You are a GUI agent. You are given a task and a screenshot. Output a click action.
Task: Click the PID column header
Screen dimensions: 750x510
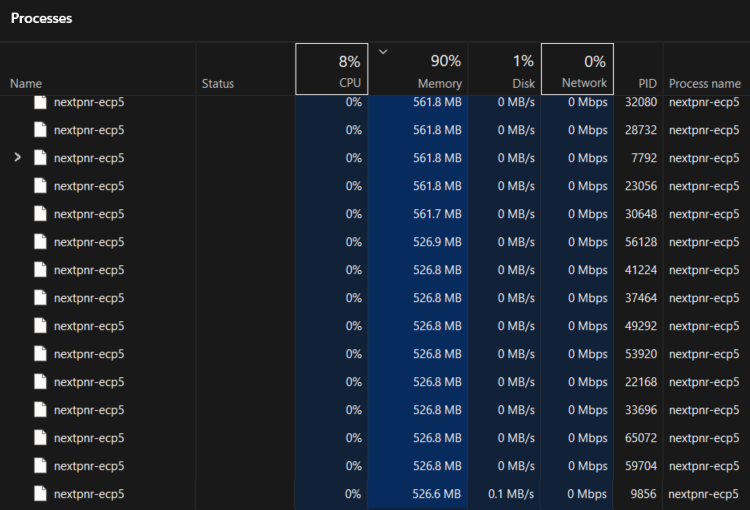click(639, 69)
